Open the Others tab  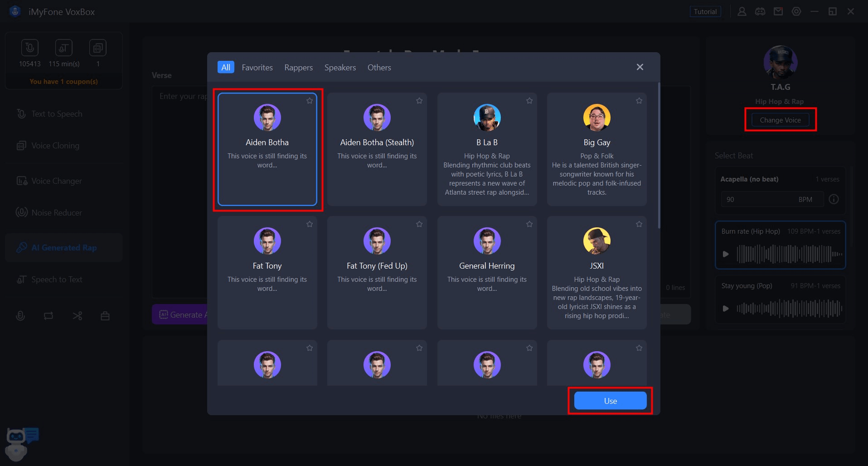click(x=379, y=67)
